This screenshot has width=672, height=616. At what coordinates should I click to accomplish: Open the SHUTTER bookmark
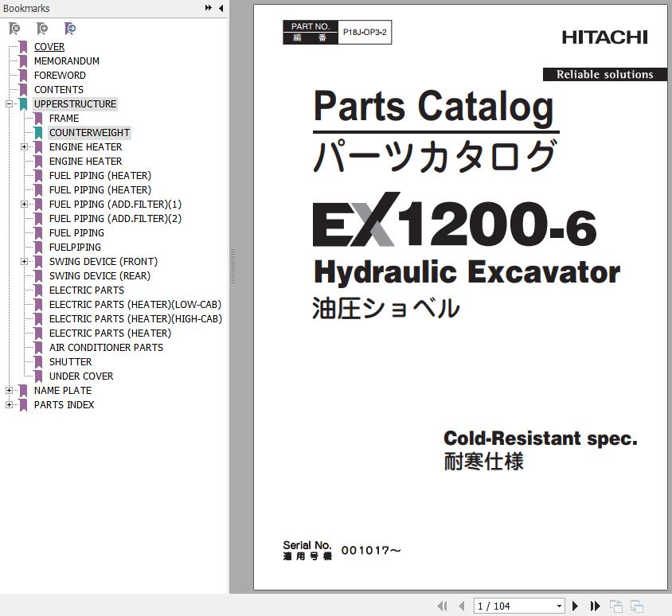tap(70, 362)
